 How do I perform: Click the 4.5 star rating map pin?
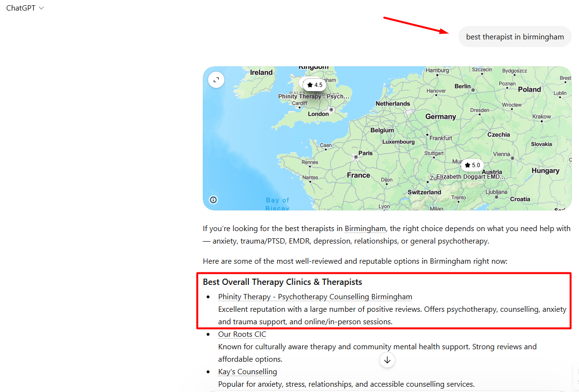click(315, 85)
